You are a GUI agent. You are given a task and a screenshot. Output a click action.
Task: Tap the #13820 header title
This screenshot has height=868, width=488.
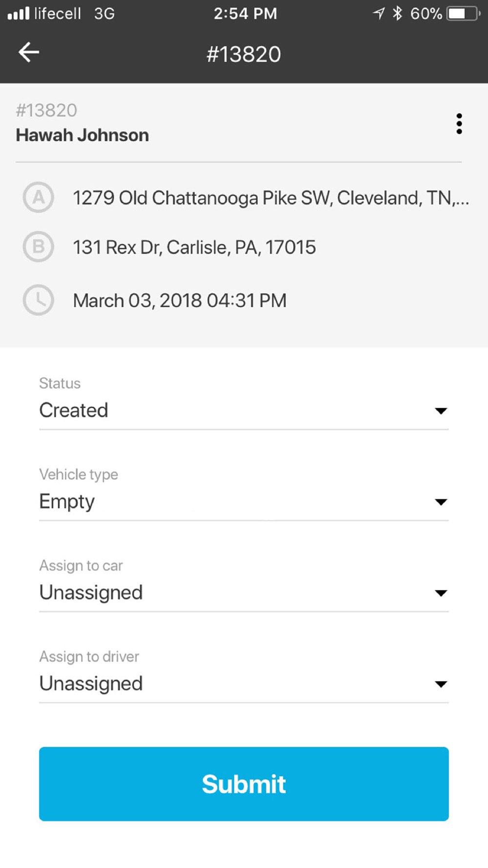pyautogui.click(x=244, y=54)
